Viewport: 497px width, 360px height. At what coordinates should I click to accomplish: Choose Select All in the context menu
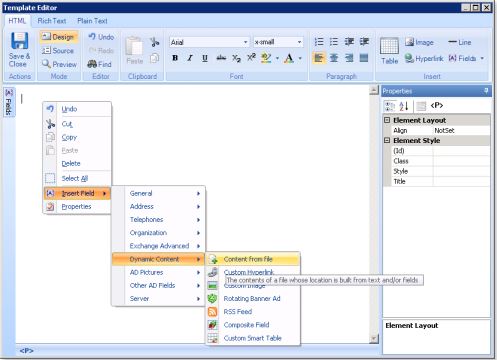77,178
